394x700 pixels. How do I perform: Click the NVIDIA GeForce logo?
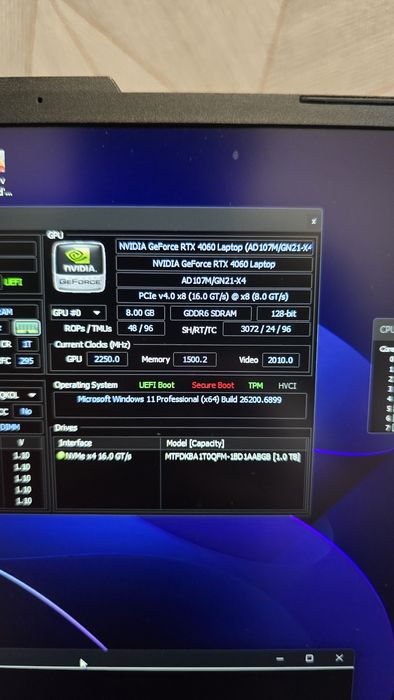pos(79,267)
